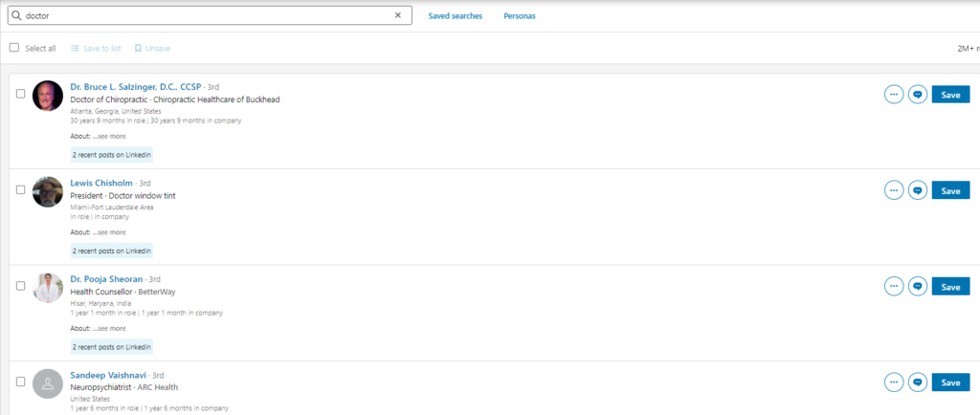980x415 pixels.
Task: Click the Unsave bookmark icon
Action: (x=139, y=48)
